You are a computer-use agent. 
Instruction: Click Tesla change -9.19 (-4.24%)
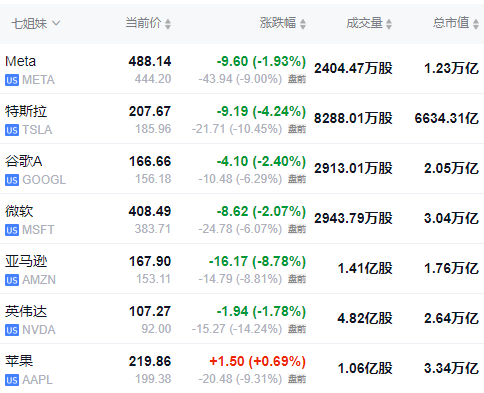[261, 111]
